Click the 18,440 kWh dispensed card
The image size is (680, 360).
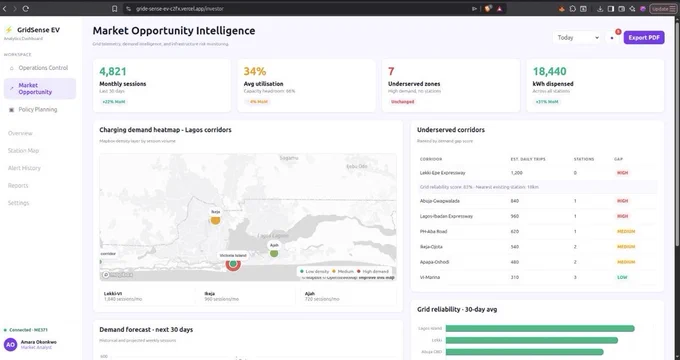(595, 85)
